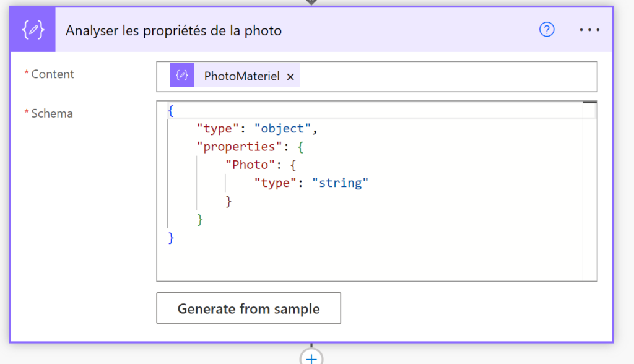Viewport: 634px width, 364px height.
Task: Click the connector arrow above the action card
Action: pyautogui.click(x=311, y=2)
